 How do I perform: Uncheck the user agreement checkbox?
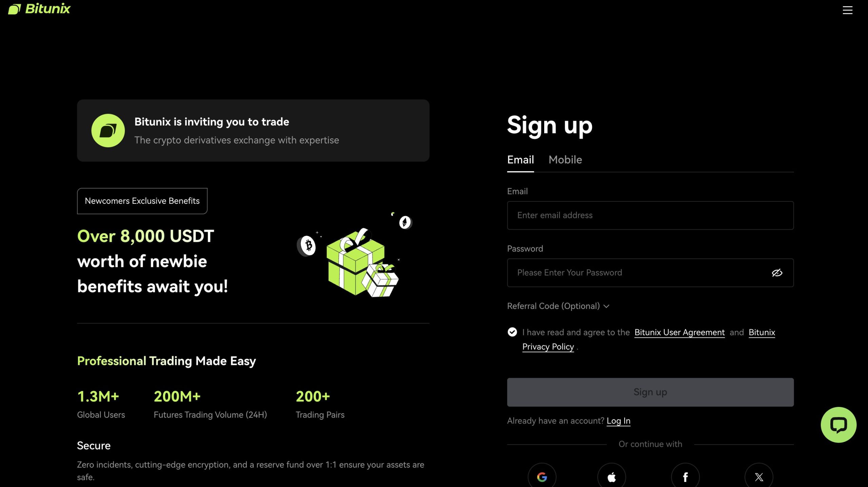512,332
